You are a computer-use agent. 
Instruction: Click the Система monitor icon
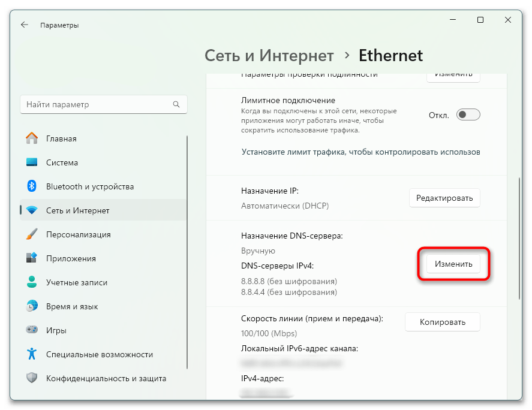point(32,162)
